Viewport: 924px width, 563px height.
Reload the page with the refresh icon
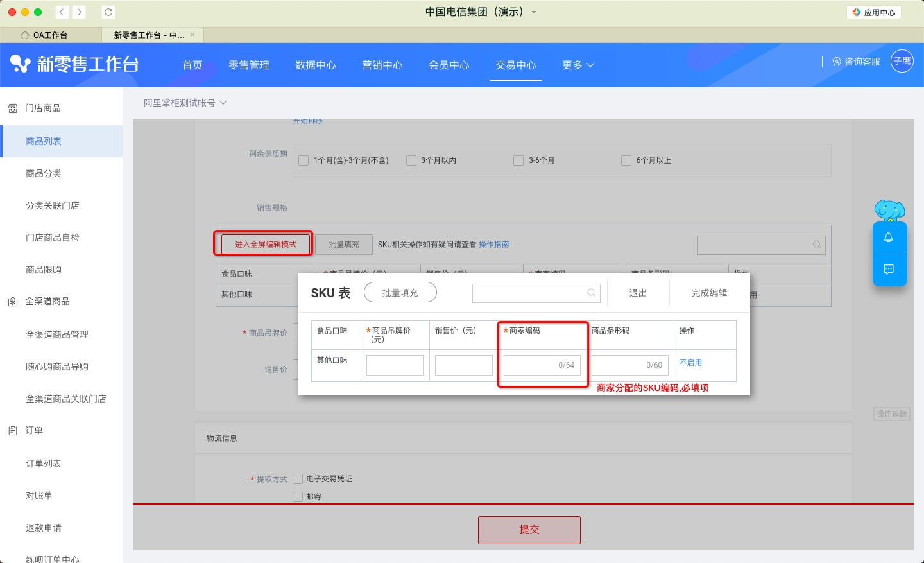pos(108,12)
